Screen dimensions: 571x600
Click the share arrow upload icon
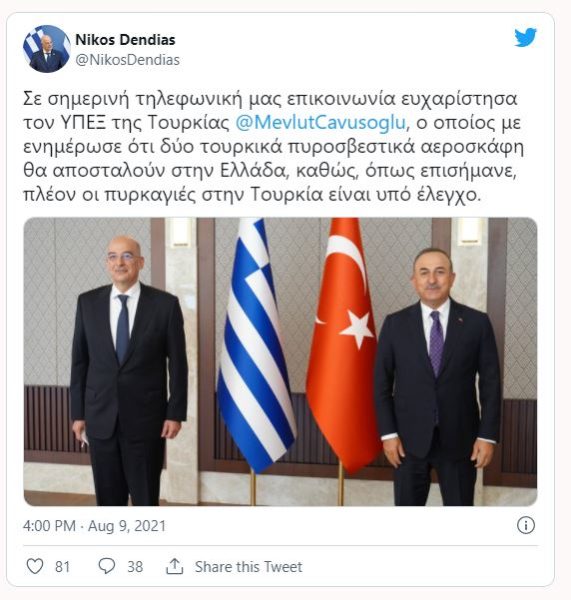[x=175, y=566]
